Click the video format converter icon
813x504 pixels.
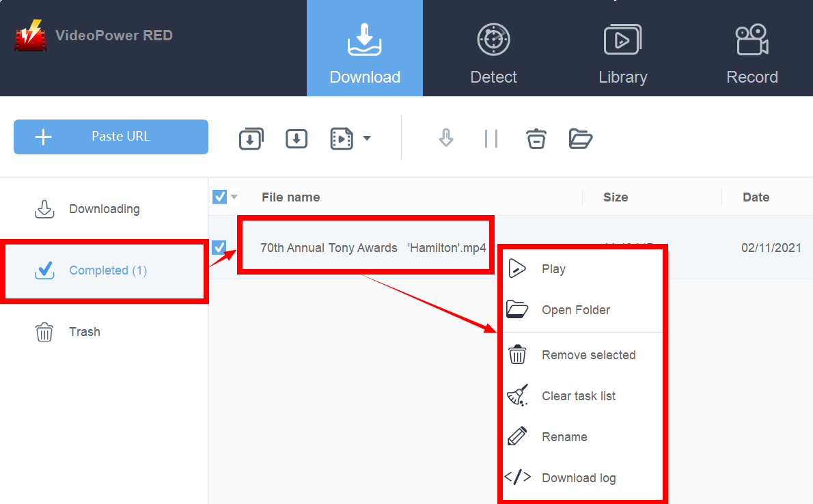342,139
